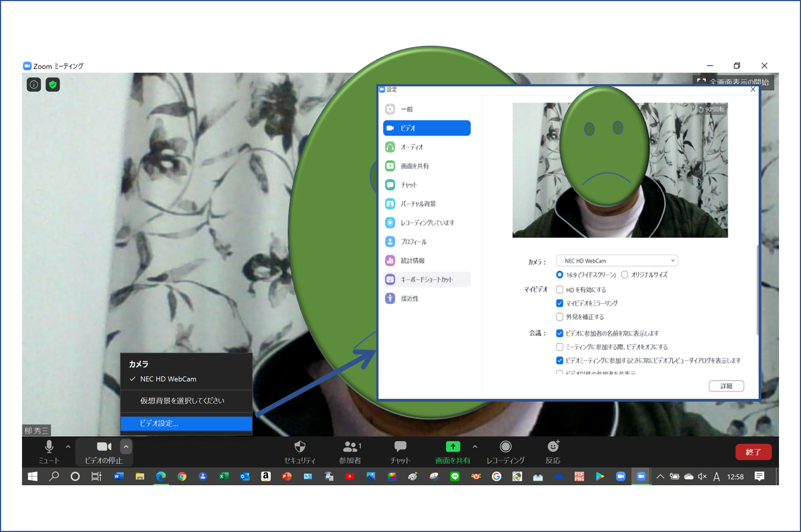Open Google Chrome from the taskbar
This screenshot has width=801, height=532.
pyautogui.click(x=182, y=476)
